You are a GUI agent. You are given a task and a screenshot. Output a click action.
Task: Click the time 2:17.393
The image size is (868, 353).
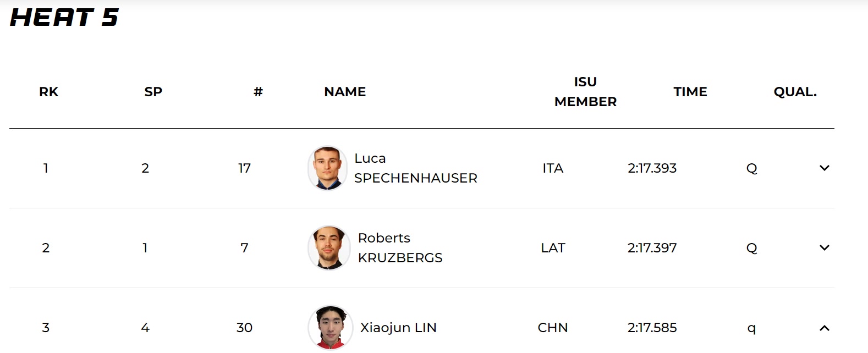click(x=652, y=168)
